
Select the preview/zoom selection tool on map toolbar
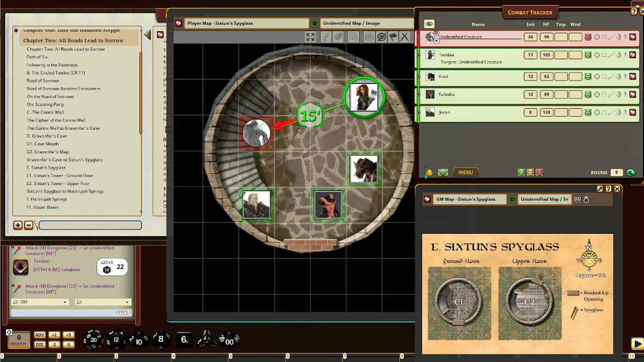tap(353, 37)
